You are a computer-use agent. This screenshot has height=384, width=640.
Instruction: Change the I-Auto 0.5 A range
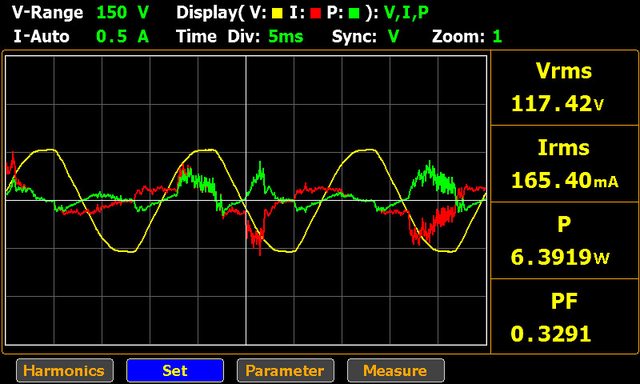[x=122, y=37]
